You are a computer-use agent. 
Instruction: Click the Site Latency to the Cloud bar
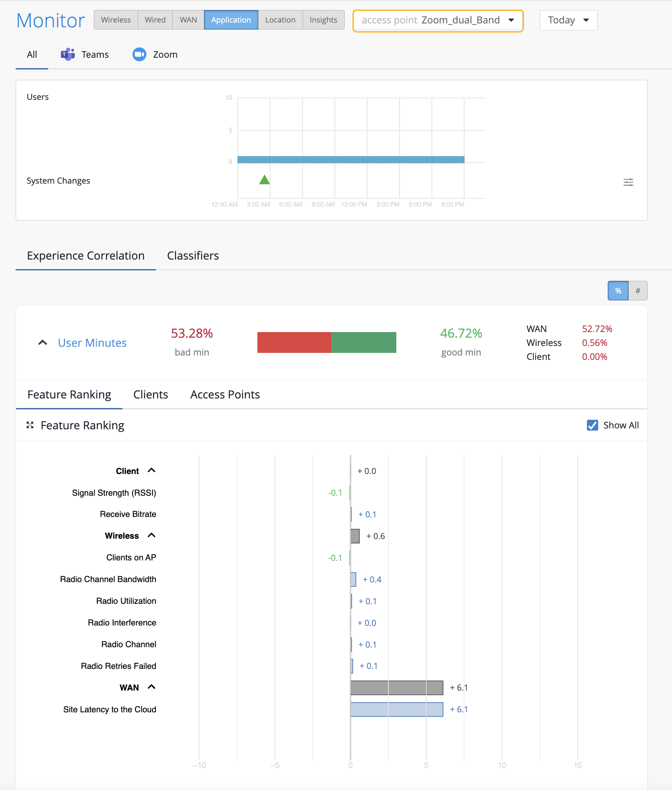point(397,709)
